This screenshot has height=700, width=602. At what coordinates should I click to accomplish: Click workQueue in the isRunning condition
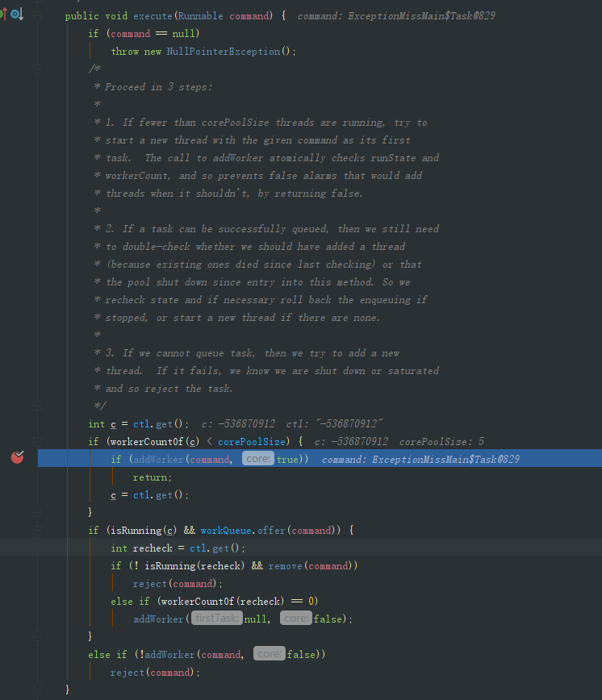[x=225, y=531]
